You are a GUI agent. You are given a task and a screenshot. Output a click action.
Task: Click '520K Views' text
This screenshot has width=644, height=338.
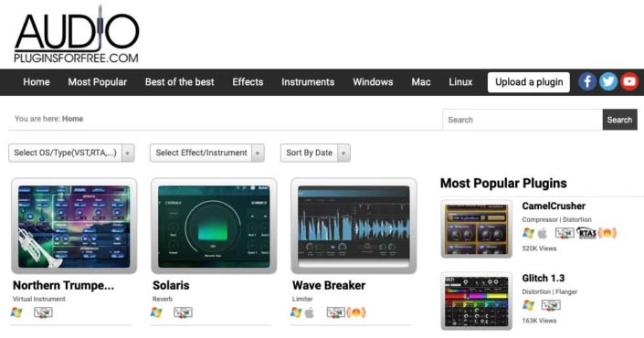[x=539, y=248]
